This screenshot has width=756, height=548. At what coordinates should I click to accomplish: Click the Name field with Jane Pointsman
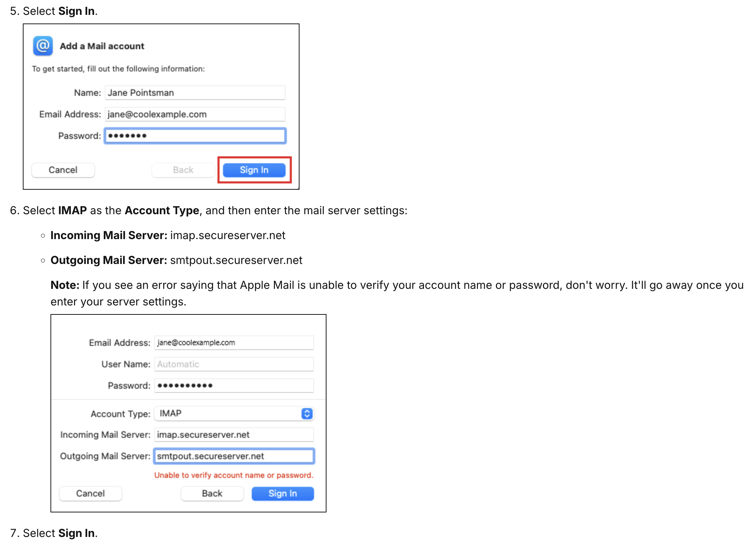click(x=195, y=93)
